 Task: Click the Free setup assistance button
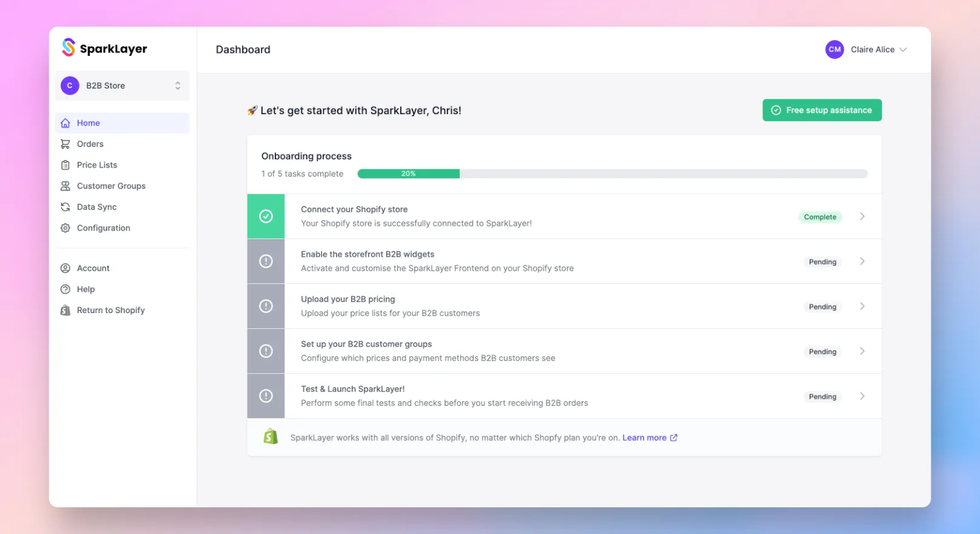point(822,110)
